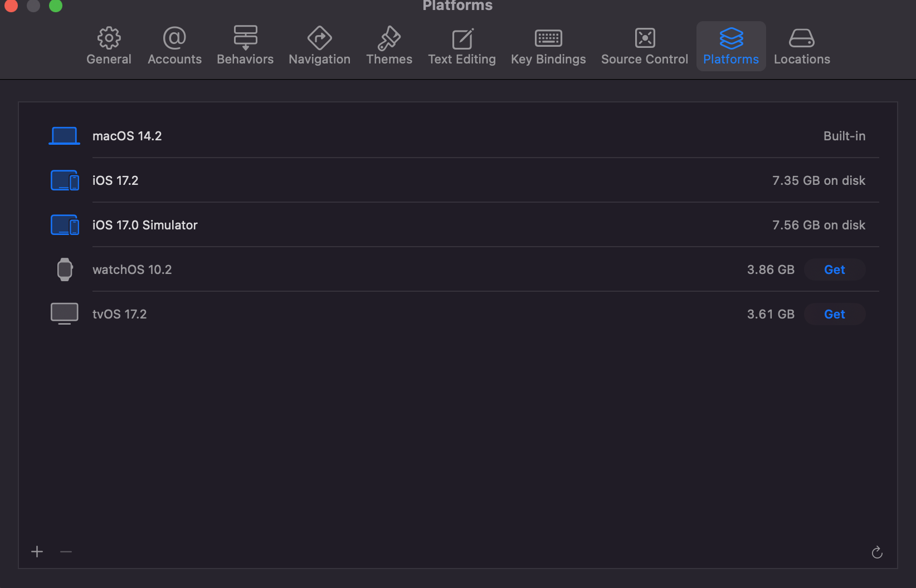Viewport: 916px width, 588px height.
Task: Click the Built-in status text
Action: (844, 136)
